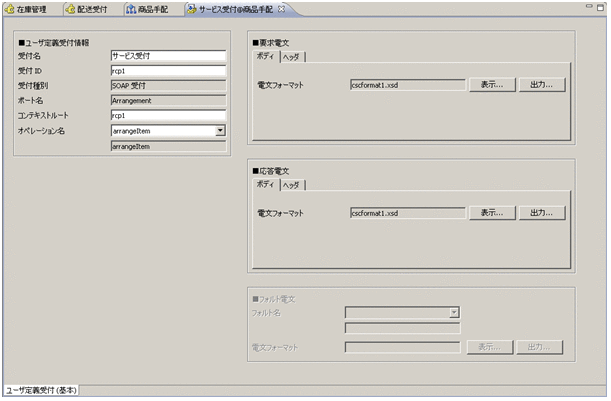The width and height of the screenshot is (611, 401).
Task: Click the ■ユーザ定義受付情報 heading
Action: pyautogui.click(x=54, y=42)
